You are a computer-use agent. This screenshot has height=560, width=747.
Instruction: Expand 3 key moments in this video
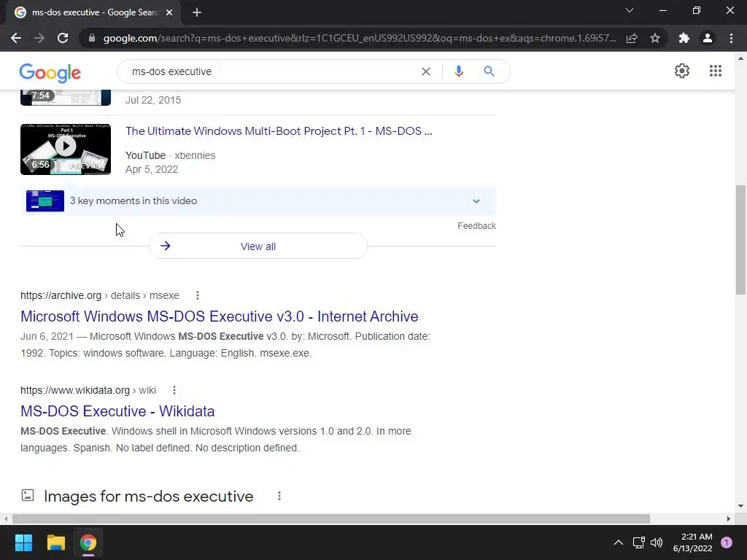click(476, 201)
